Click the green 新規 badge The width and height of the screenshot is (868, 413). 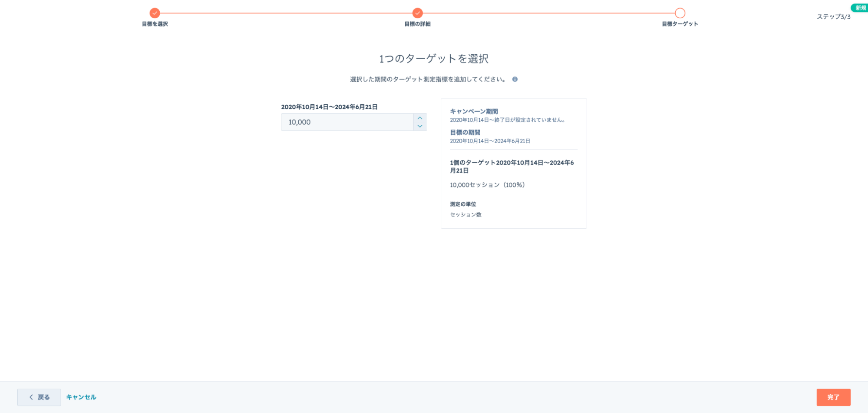(860, 8)
